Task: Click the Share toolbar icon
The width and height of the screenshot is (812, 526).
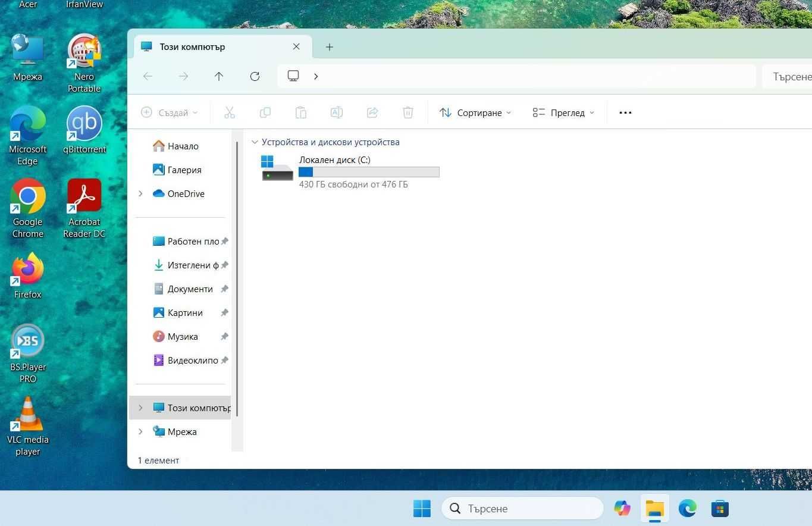Action: 372,112
